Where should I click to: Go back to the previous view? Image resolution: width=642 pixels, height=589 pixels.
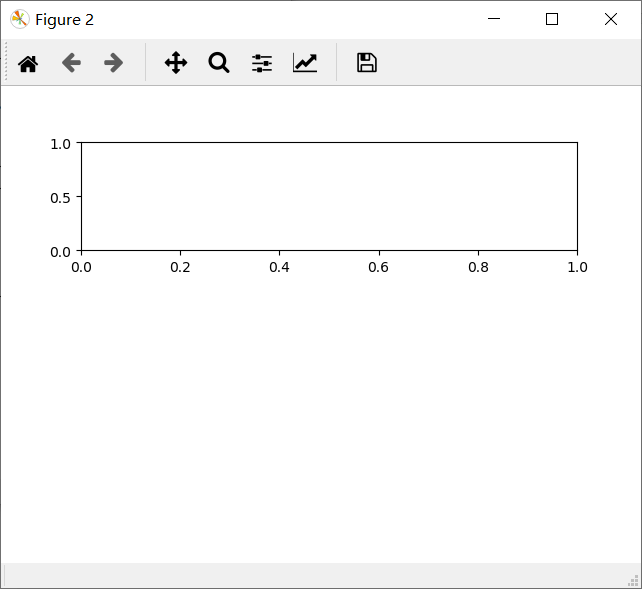point(71,63)
